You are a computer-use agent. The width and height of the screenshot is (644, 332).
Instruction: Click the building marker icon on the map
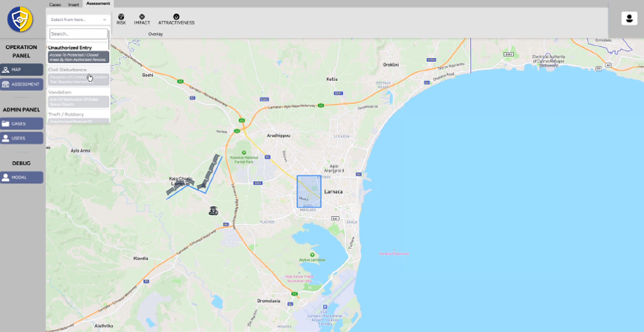pyautogui.click(x=214, y=211)
